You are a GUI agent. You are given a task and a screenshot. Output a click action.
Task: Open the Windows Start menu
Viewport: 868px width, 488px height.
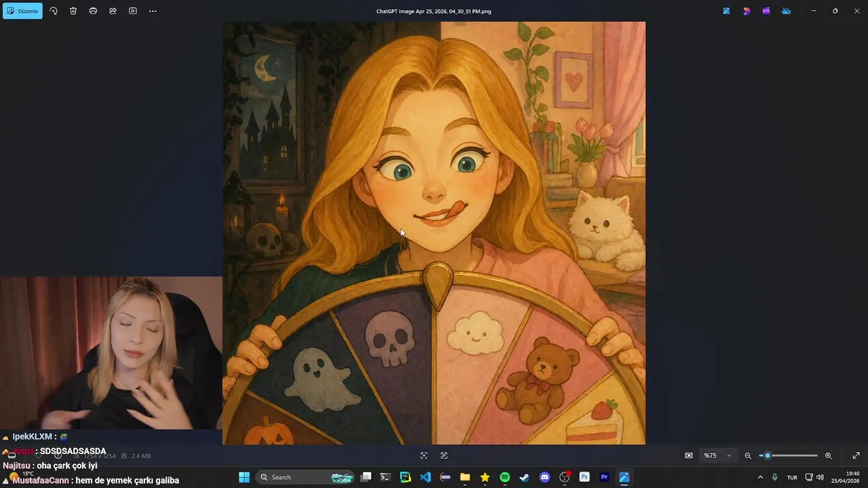click(x=244, y=477)
